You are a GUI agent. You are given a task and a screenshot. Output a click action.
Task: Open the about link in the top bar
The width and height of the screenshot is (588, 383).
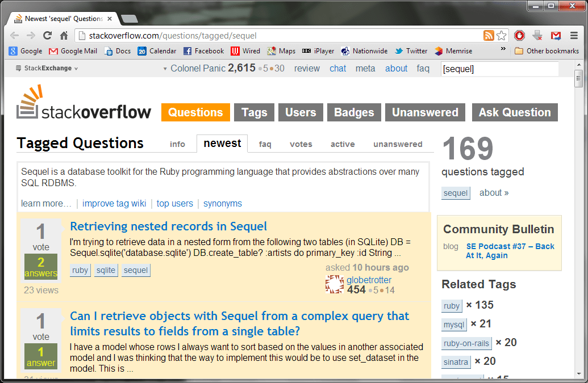396,69
